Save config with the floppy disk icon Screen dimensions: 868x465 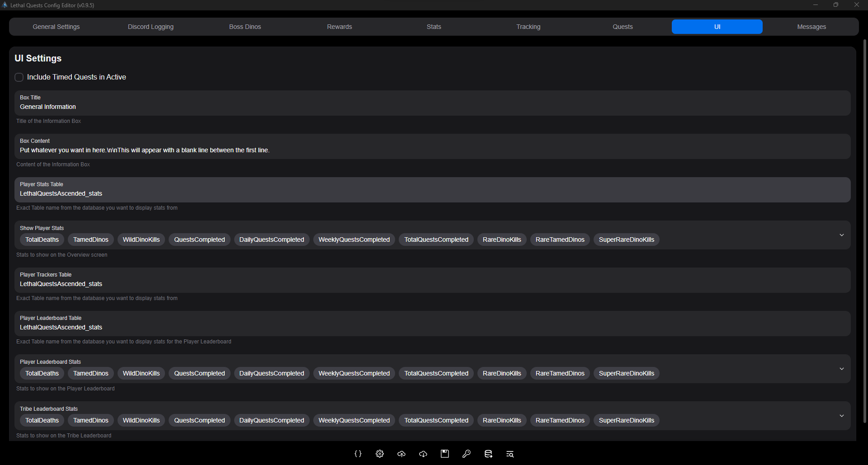[x=445, y=454]
